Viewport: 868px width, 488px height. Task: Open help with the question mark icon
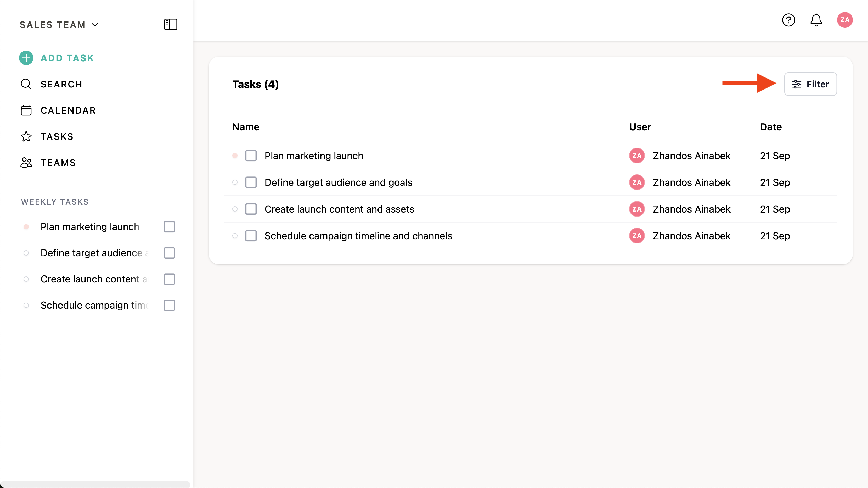coord(788,20)
